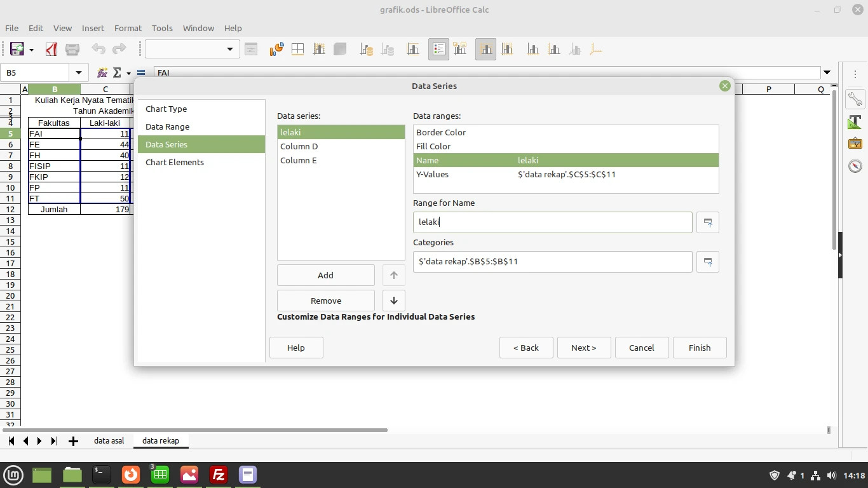Click the 3D View cube icon
Screen dimensions: 868x488
340,50
